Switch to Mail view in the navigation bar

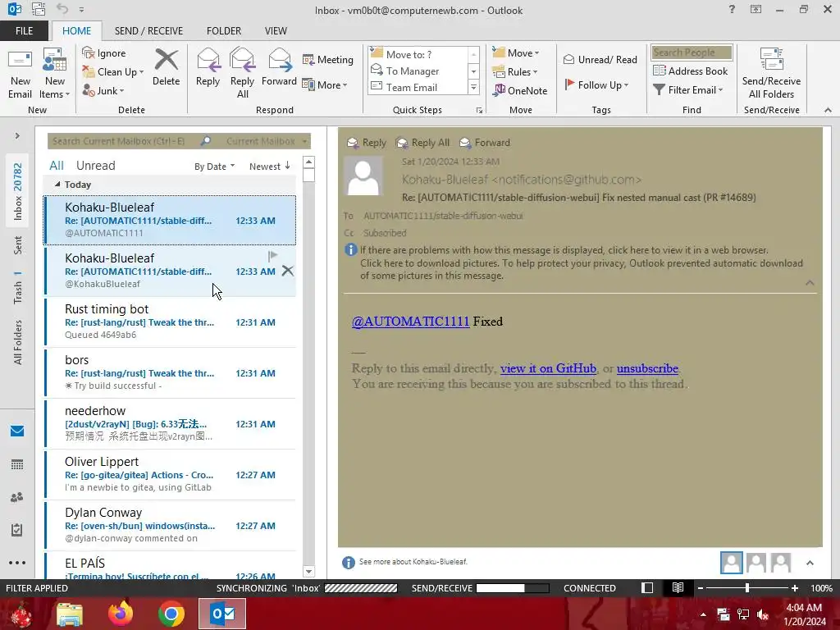17,431
